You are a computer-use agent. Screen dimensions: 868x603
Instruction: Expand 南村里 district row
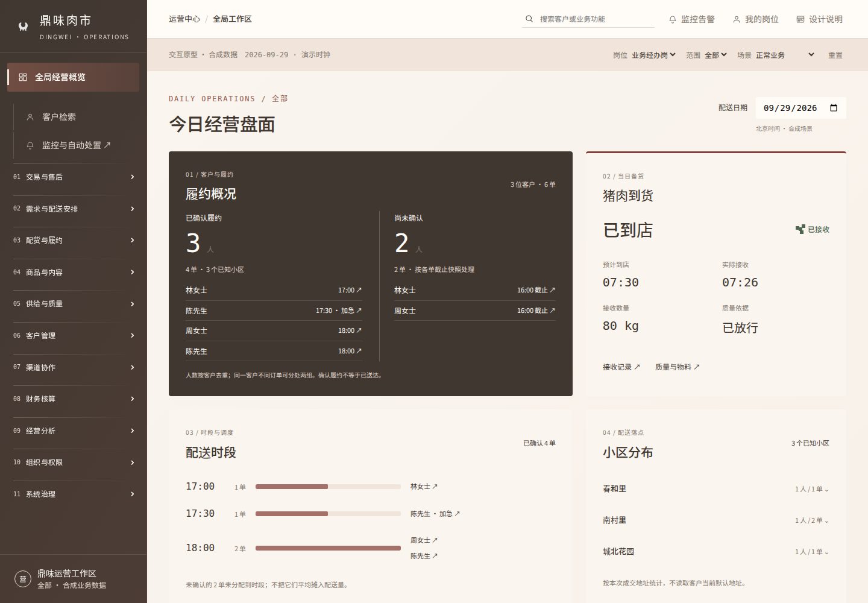tap(716, 520)
